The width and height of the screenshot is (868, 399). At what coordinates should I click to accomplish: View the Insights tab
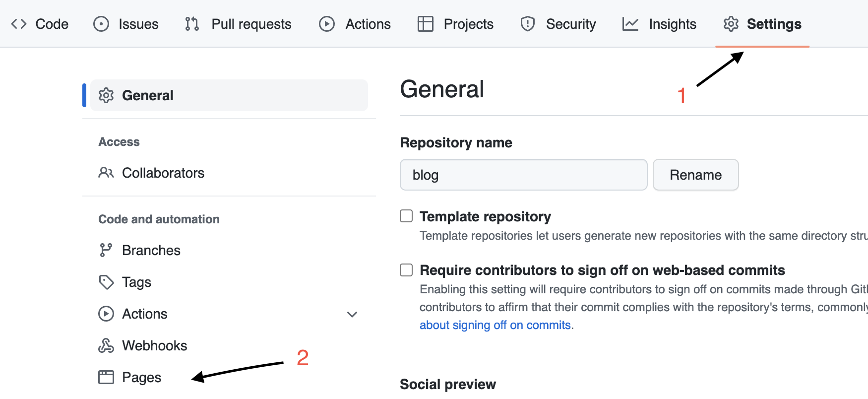click(x=659, y=24)
